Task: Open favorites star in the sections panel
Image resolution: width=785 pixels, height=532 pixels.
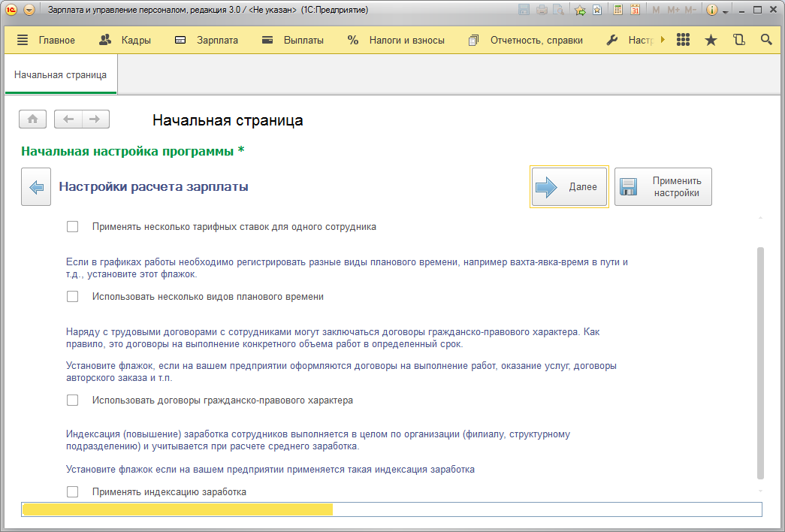Action: [x=711, y=40]
